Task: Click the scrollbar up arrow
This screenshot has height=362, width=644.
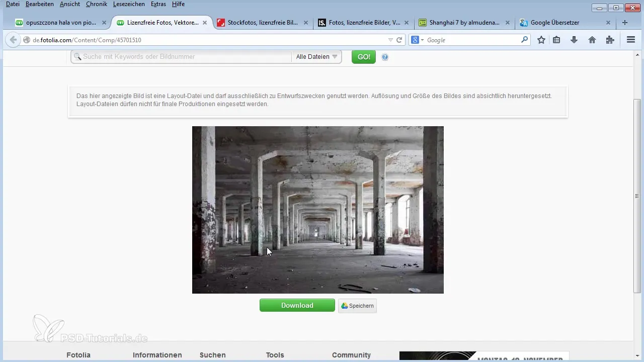Action: tap(637, 55)
